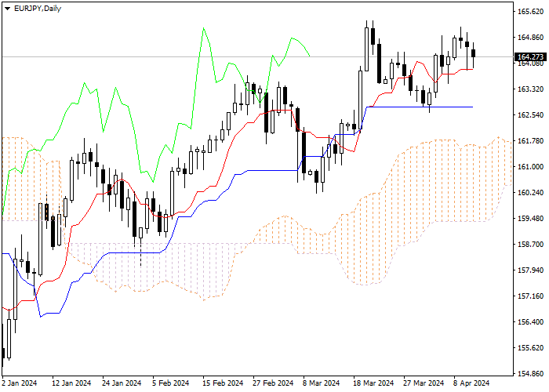Click the 12 Jan 2024 date label
549x392 pixels.
(71, 383)
